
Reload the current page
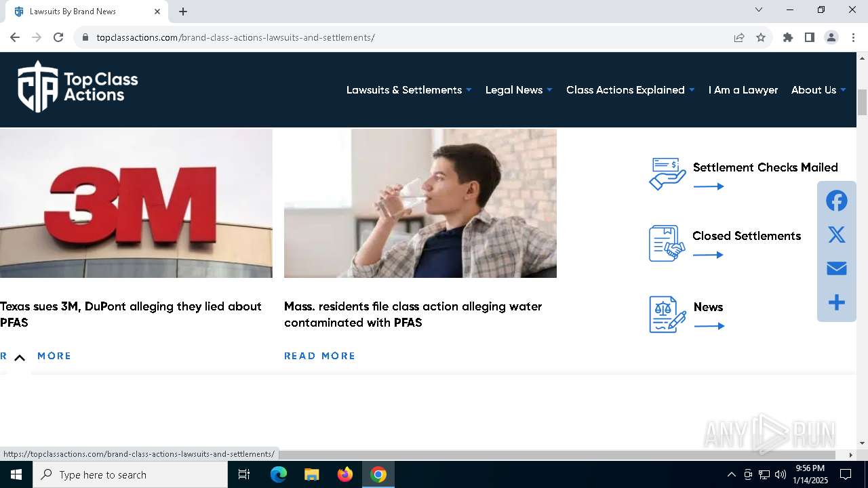tap(58, 37)
